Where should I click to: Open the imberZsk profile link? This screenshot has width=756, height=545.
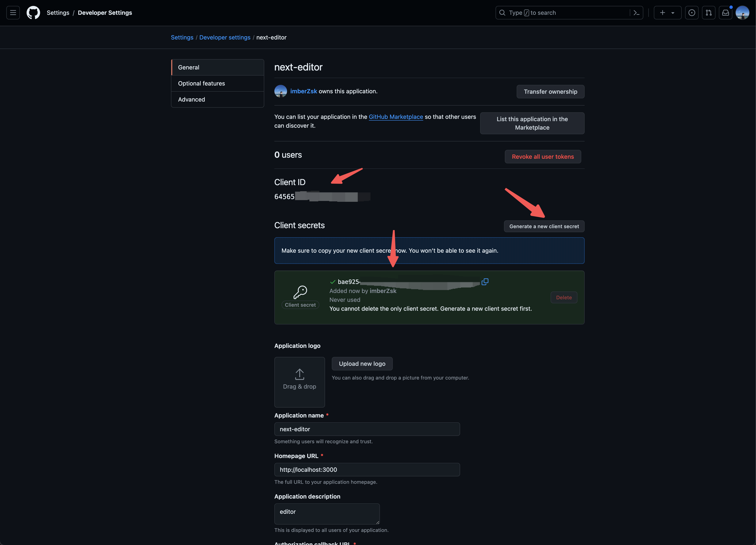pos(304,91)
